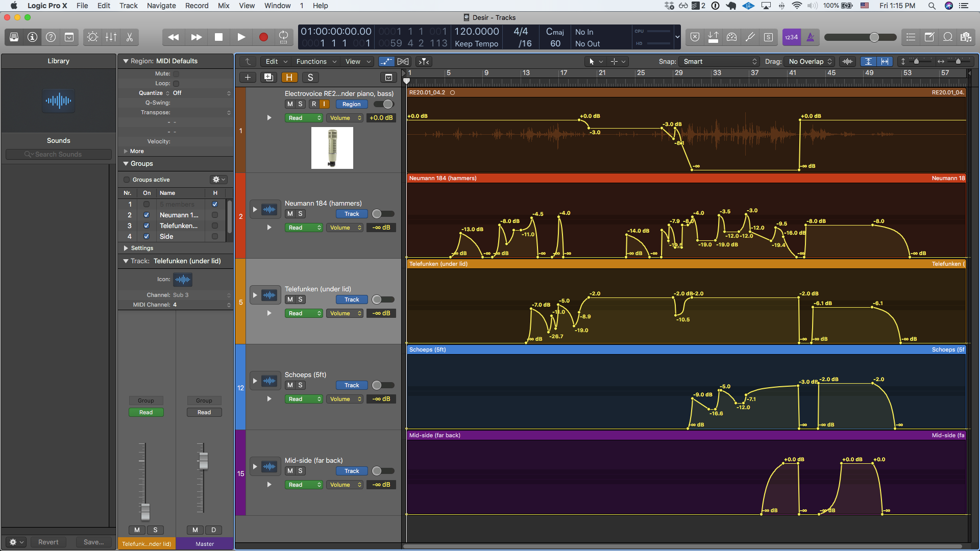Start playback with Play button
The width and height of the screenshot is (980, 551).
tap(241, 37)
